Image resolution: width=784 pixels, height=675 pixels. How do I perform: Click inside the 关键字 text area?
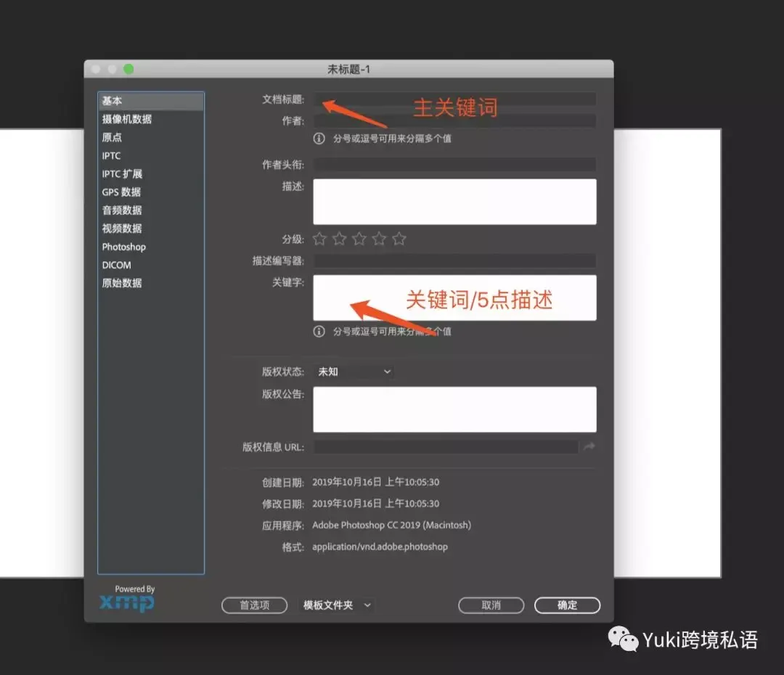tap(454, 298)
